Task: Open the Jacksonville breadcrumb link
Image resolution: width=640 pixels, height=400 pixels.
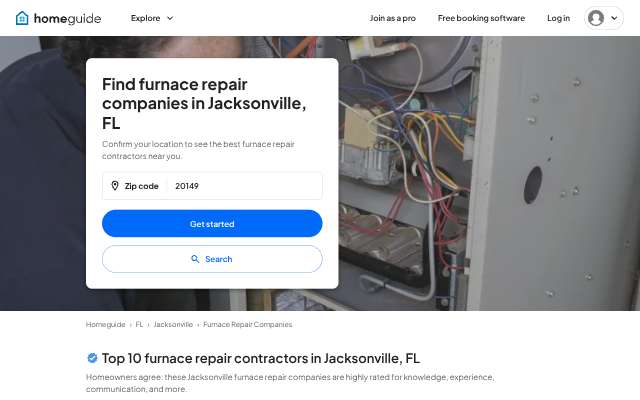Action: pos(173,324)
